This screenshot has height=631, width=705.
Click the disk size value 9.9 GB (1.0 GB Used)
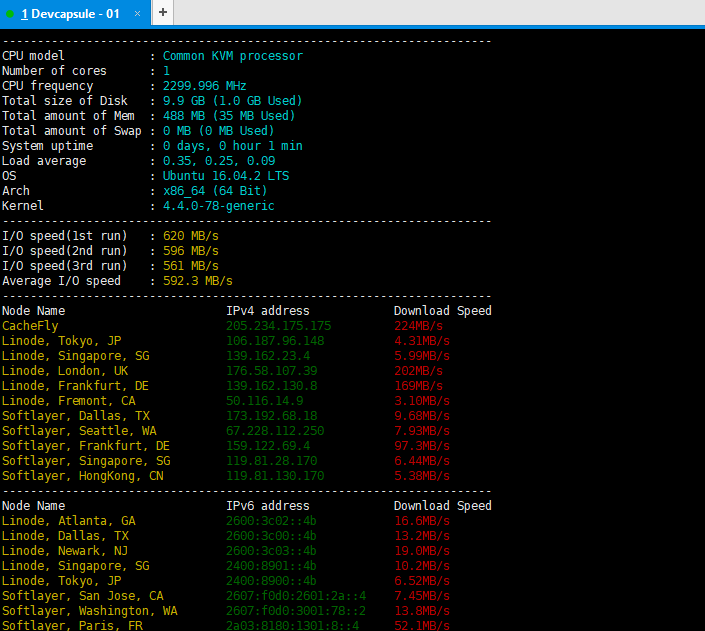pyautogui.click(x=232, y=101)
